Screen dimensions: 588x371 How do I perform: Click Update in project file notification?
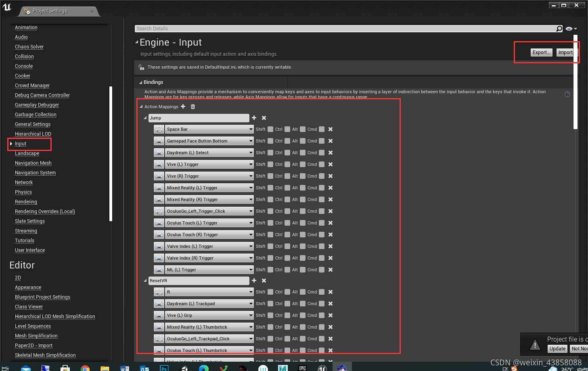(557, 349)
